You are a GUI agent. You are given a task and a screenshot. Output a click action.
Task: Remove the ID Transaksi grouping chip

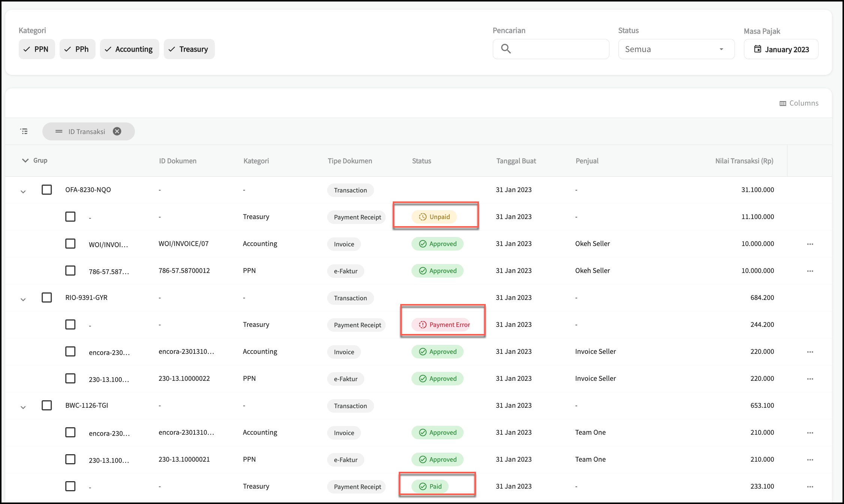[117, 131]
